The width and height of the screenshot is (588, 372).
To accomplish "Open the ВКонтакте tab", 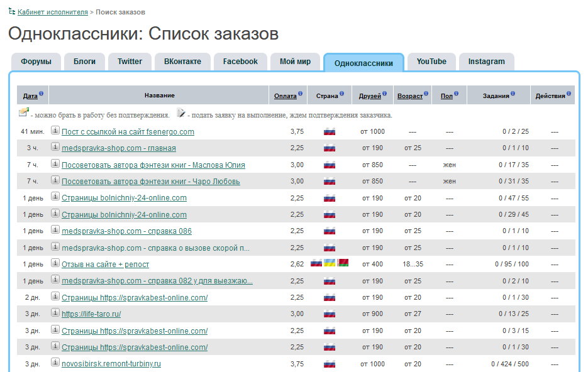I will click(x=182, y=62).
